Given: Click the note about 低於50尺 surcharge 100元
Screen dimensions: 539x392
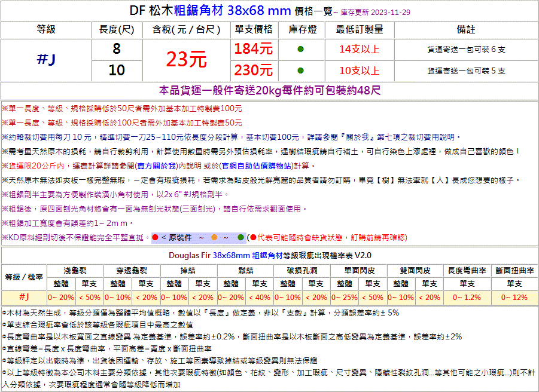Looking at the screenshot, I should pos(121,109).
